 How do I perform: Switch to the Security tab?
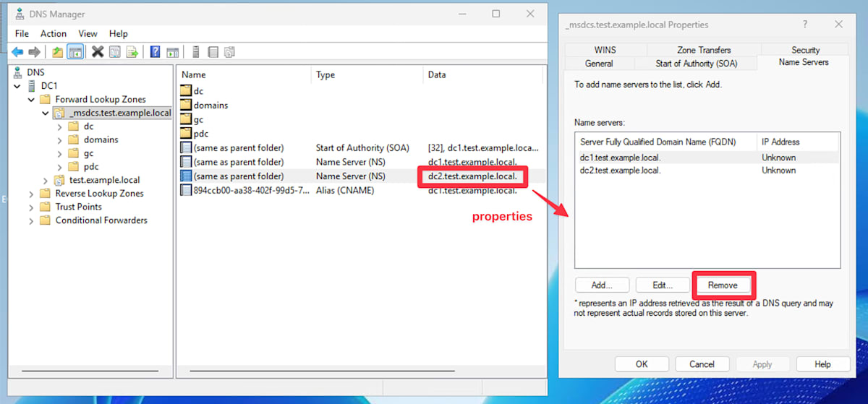click(x=805, y=50)
